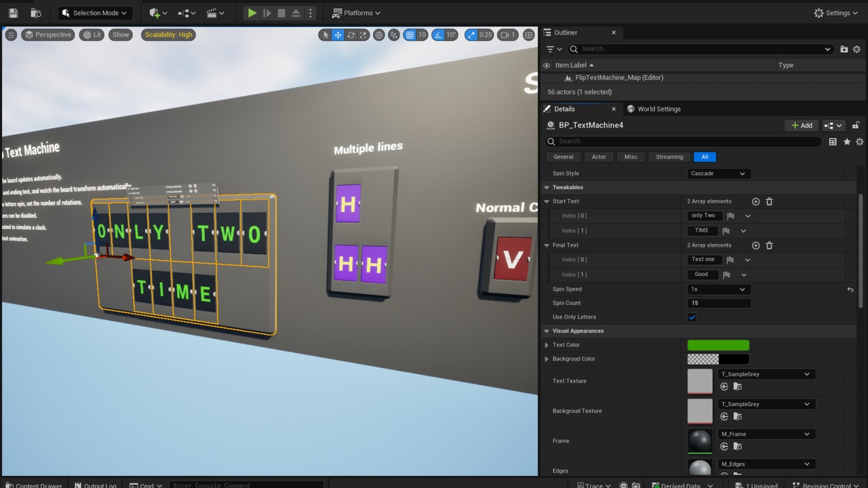Select the Misc filter tab
Image resolution: width=868 pixels, height=488 pixels.
pos(631,157)
